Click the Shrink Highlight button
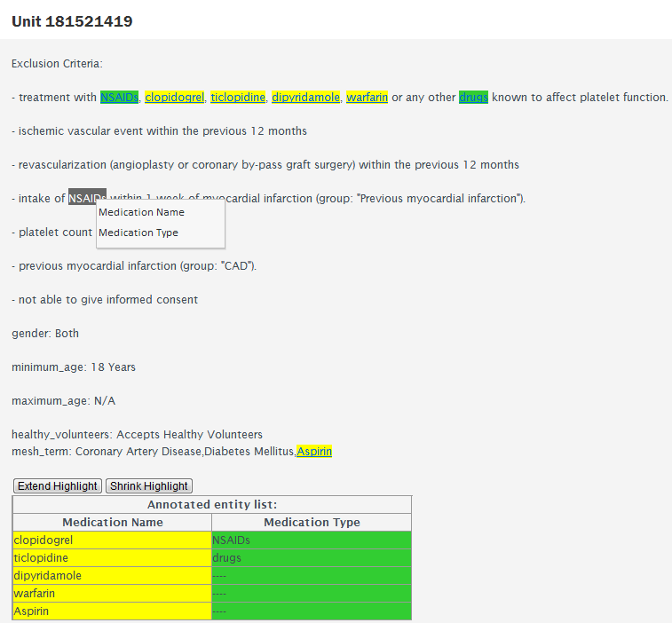672x623 pixels. click(149, 486)
